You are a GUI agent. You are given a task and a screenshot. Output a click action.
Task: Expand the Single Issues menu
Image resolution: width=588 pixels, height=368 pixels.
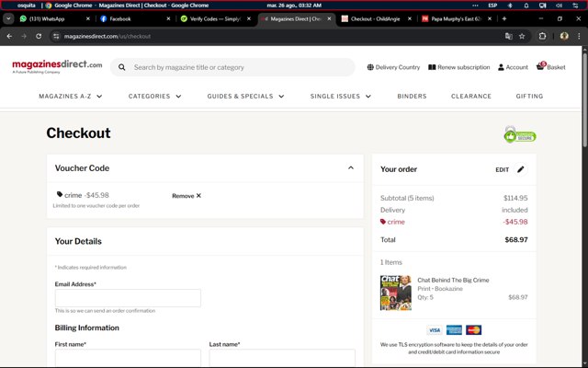coord(341,96)
